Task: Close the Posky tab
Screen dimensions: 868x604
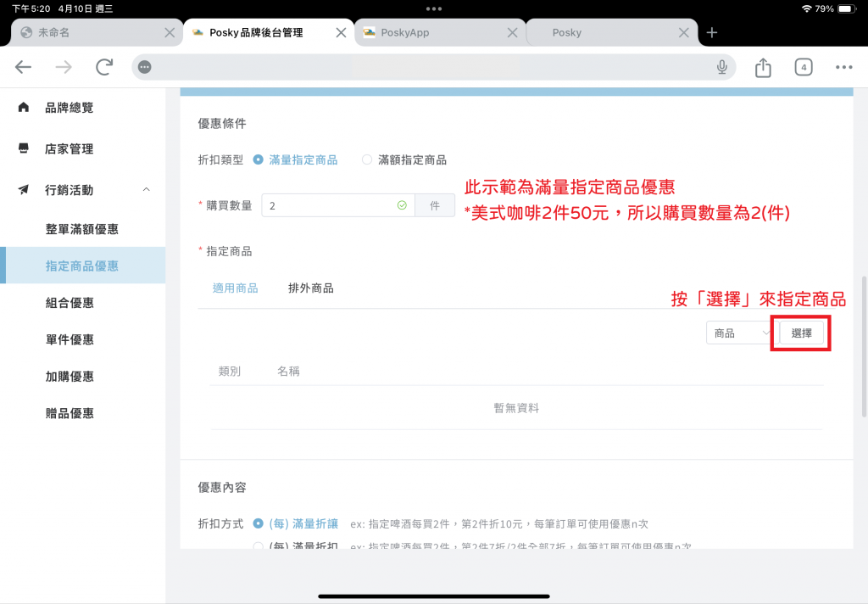Action: coord(684,33)
